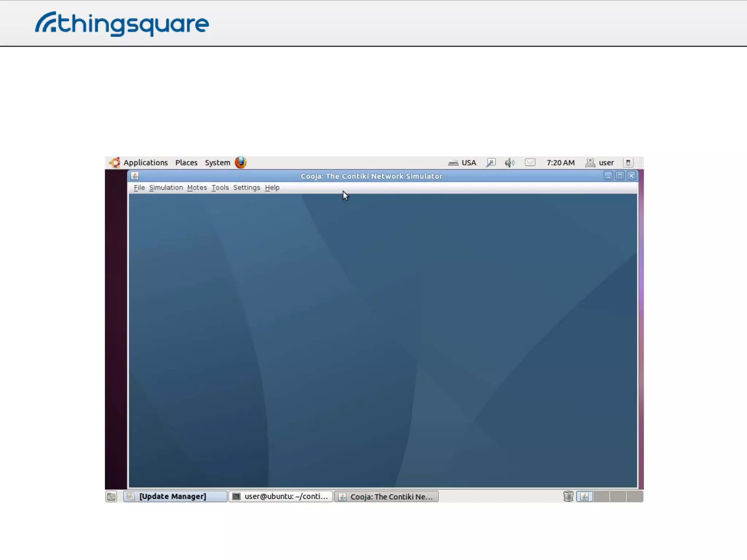The height and width of the screenshot is (560, 747).
Task: Click the search magnifier panel icon
Action: click(x=491, y=163)
